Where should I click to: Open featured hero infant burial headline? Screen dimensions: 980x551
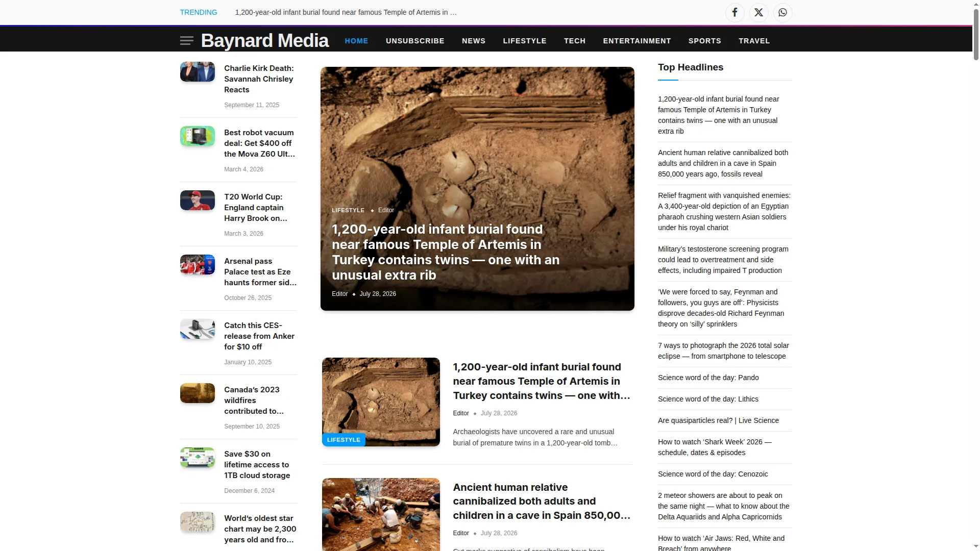point(446,253)
